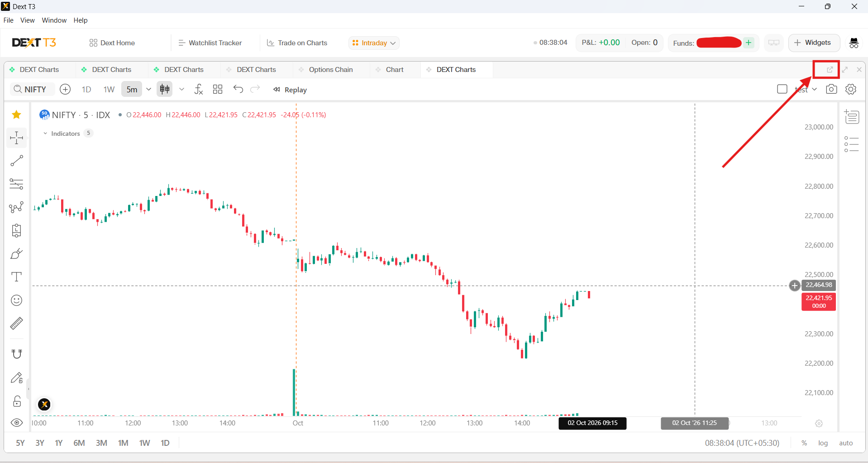The height and width of the screenshot is (463, 868).
Task: Select the trend line drawing tool
Action: [17, 161]
